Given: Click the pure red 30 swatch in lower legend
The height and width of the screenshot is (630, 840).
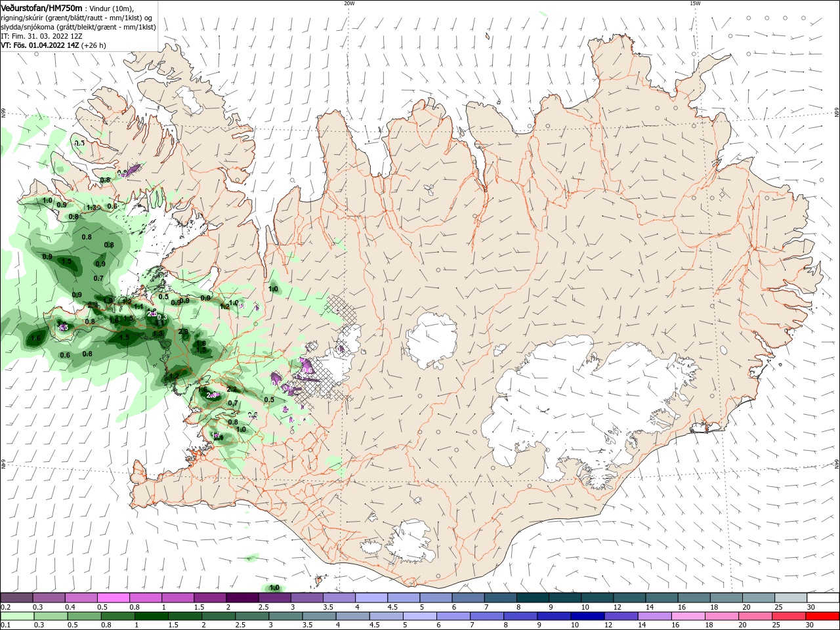Looking at the screenshot, I should [x=822, y=616].
